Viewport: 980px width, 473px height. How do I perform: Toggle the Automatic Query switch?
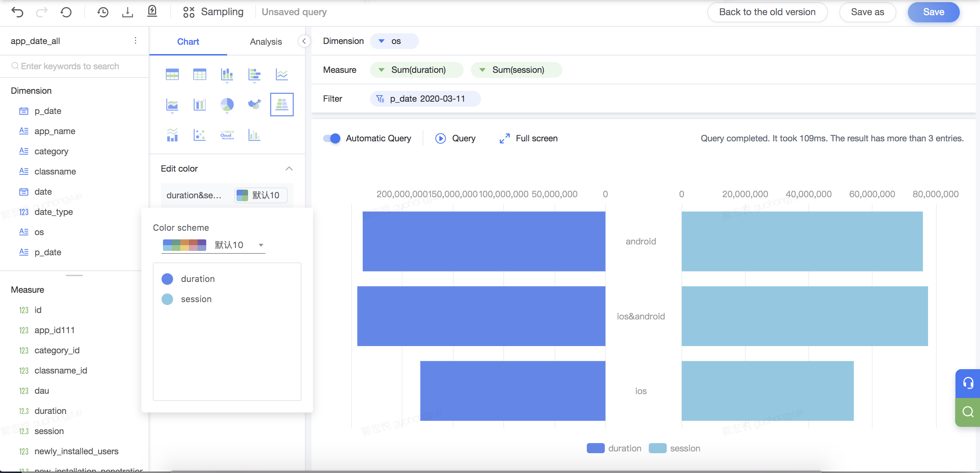[x=332, y=138]
